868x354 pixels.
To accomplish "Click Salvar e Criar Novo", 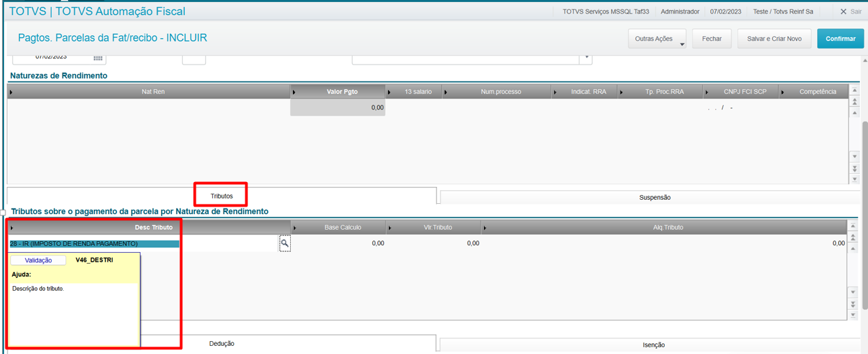I will coord(774,39).
